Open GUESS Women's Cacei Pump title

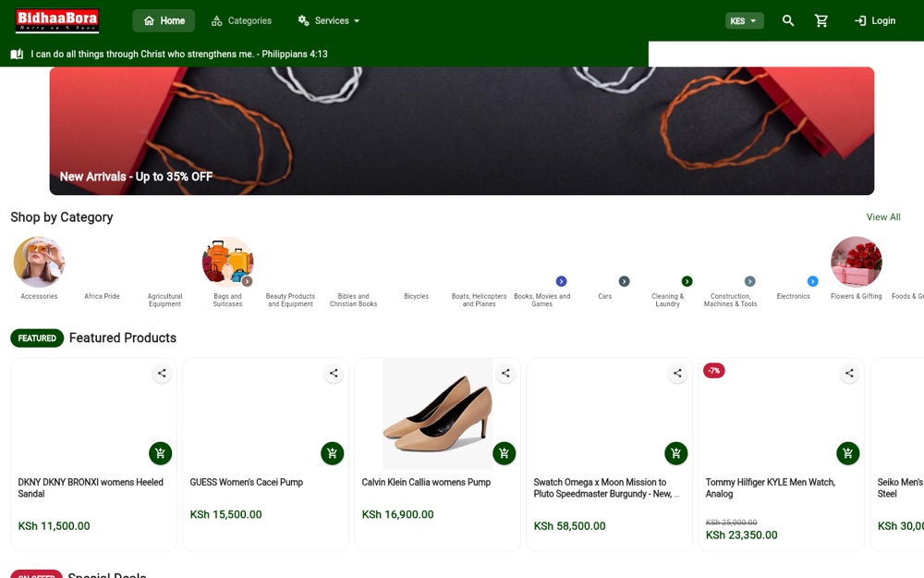tap(247, 482)
